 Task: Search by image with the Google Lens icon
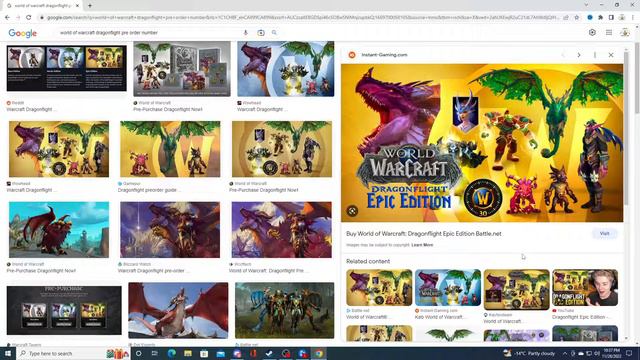[x=261, y=32]
